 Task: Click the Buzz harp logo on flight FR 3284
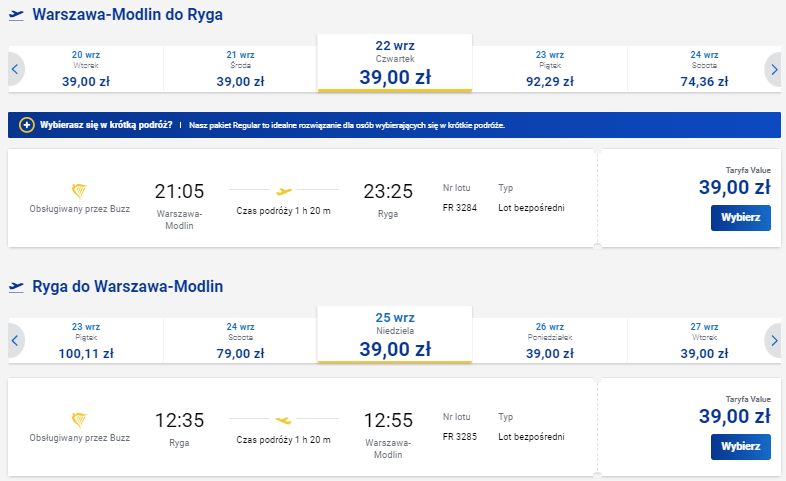(x=79, y=191)
